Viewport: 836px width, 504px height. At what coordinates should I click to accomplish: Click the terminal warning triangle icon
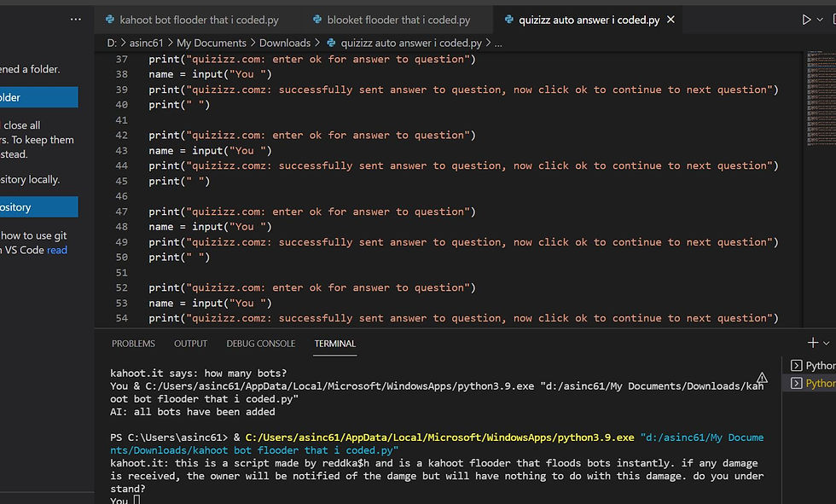coord(762,377)
